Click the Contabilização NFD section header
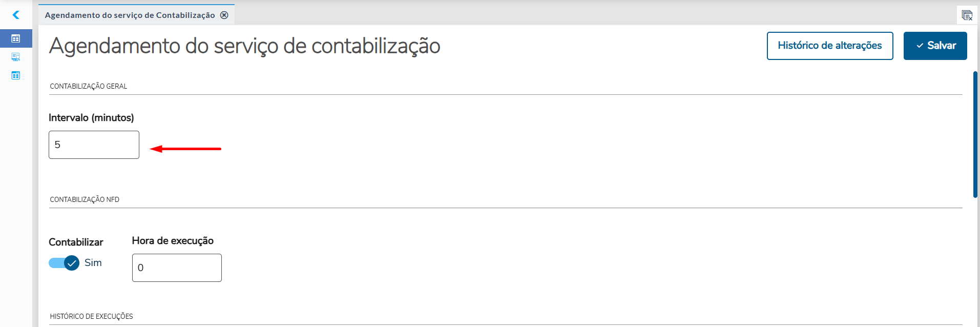Screen dimensions: 980x327 (85, 199)
